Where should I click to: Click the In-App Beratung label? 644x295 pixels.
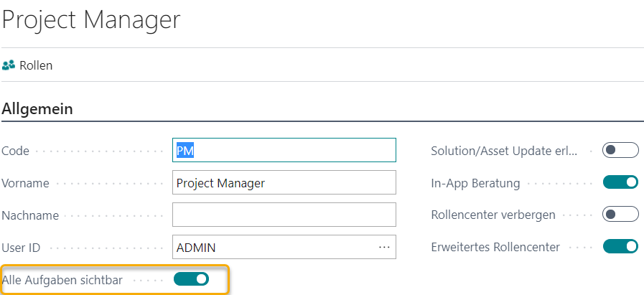point(475,183)
